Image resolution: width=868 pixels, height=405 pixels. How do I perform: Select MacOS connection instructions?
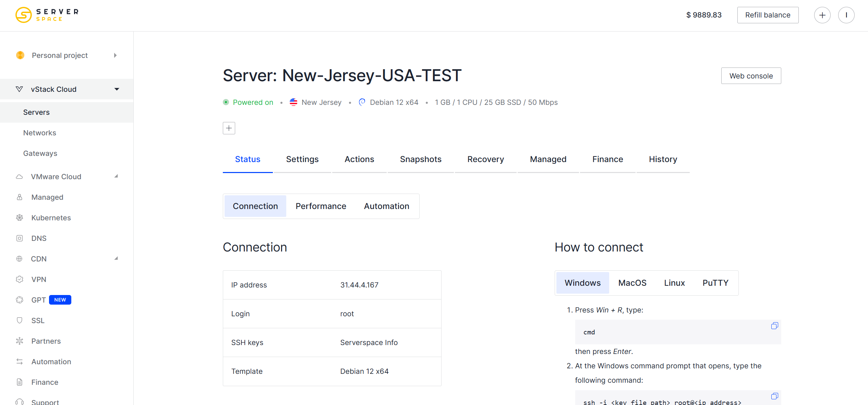point(632,283)
